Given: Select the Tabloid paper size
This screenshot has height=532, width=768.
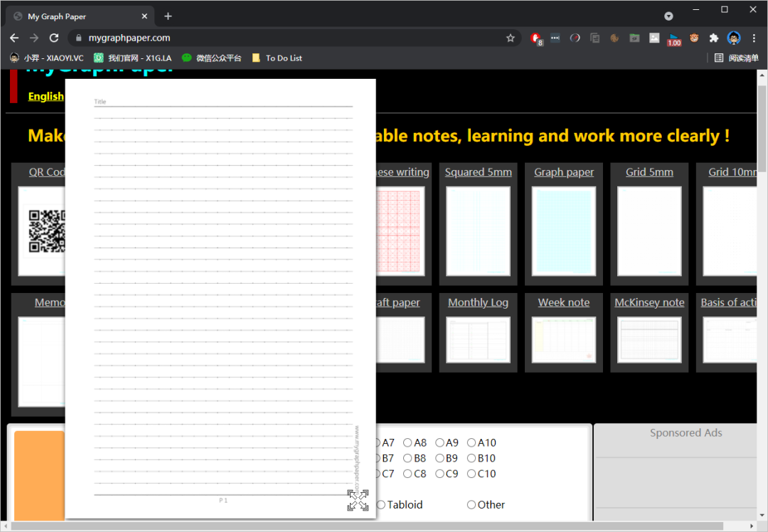Looking at the screenshot, I should click(381, 505).
